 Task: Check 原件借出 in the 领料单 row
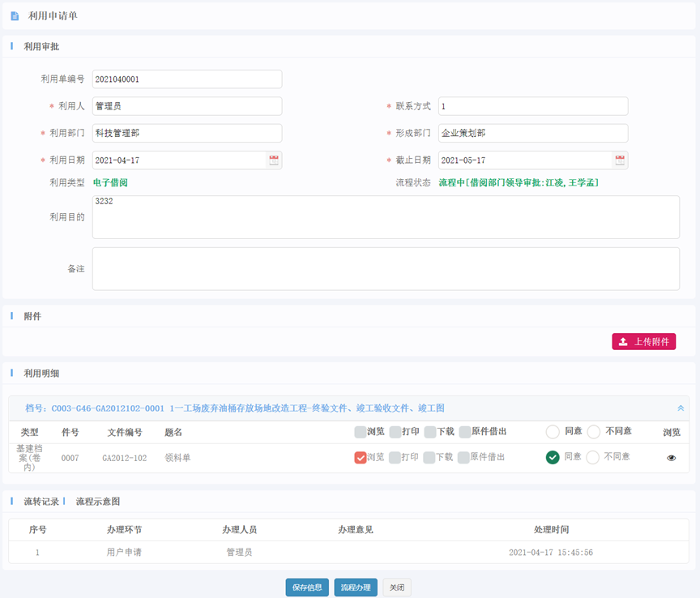(463, 457)
